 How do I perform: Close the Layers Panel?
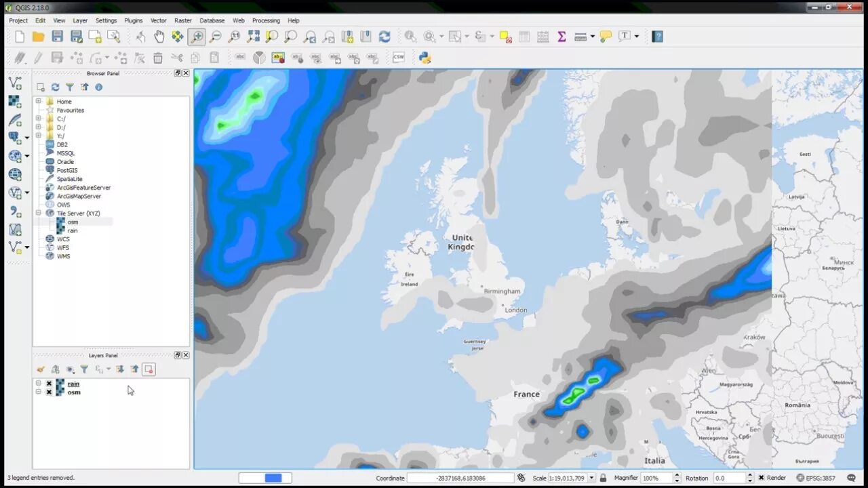tap(186, 355)
